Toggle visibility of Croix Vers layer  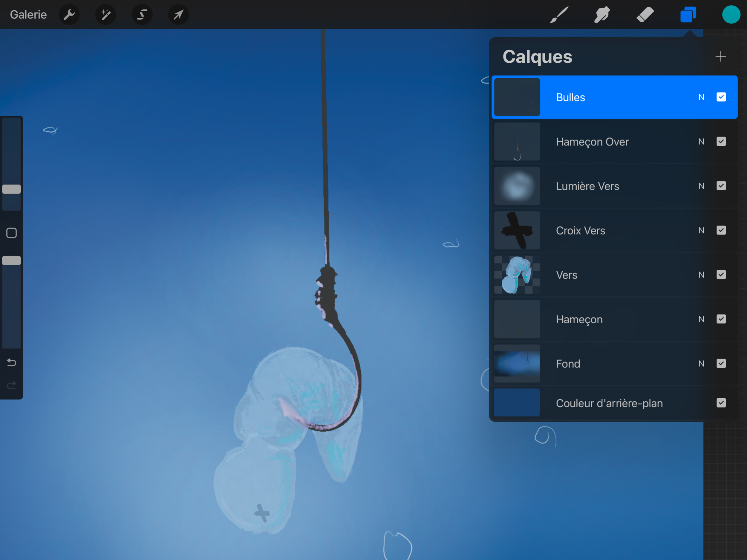[x=721, y=230]
